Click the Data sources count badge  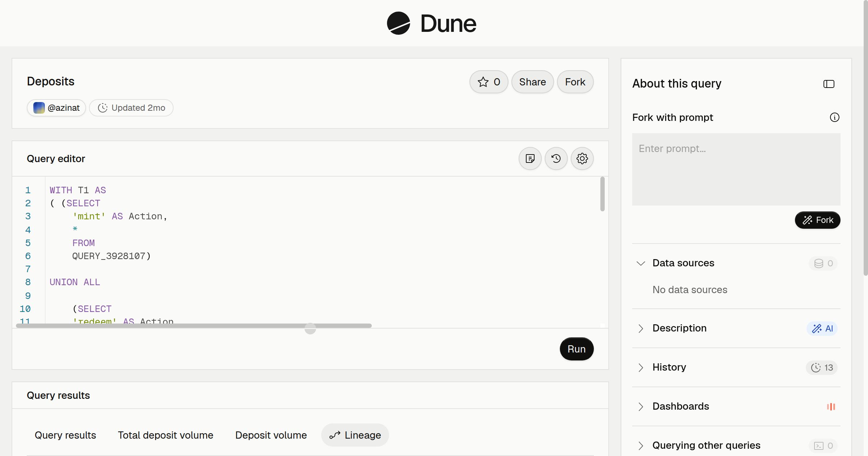tap(824, 263)
